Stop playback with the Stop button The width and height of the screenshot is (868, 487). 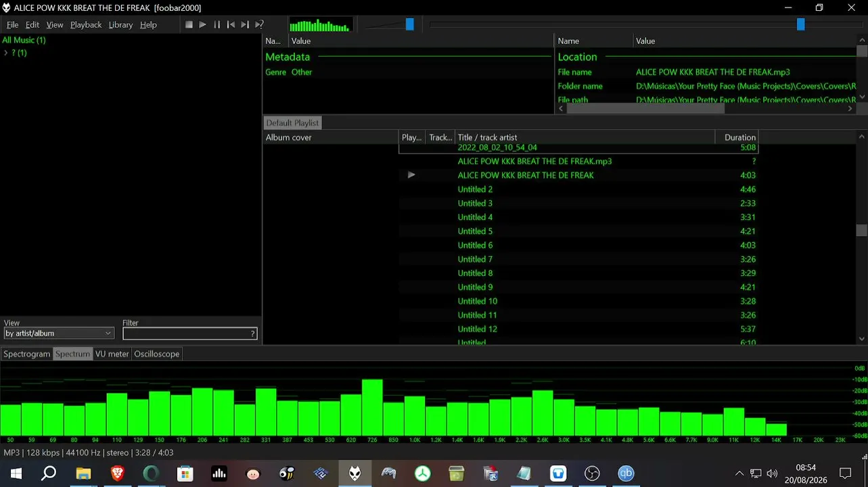tap(189, 24)
